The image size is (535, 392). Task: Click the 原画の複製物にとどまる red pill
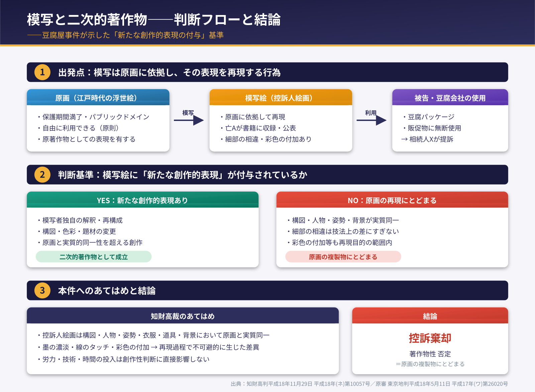click(x=343, y=257)
